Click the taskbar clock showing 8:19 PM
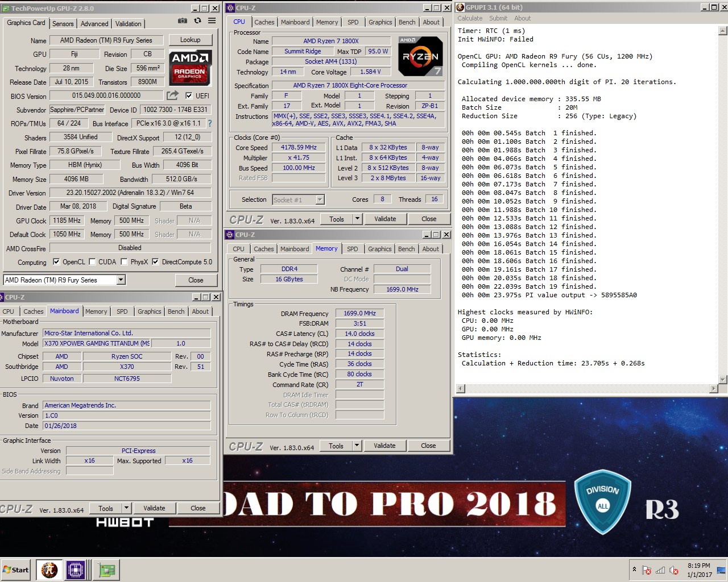Image resolution: width=728 pixels, height=582 pixels. 698,570
